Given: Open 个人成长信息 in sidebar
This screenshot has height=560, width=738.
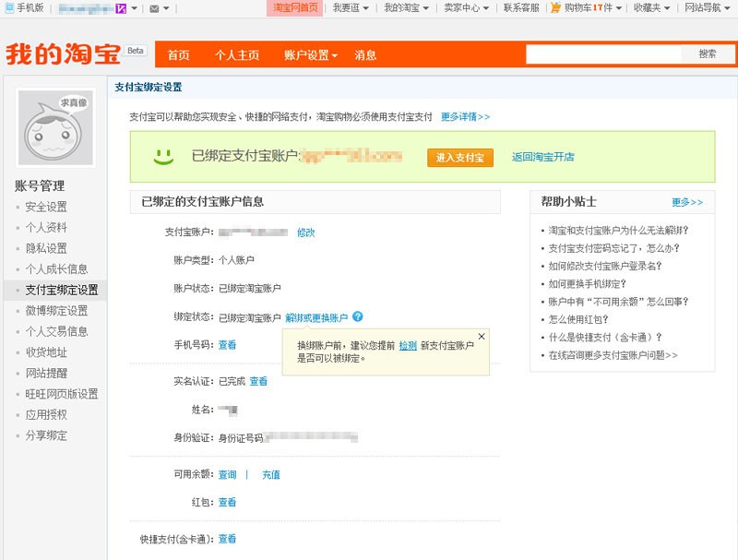Looking at the screenshot, I should [56, 269].
